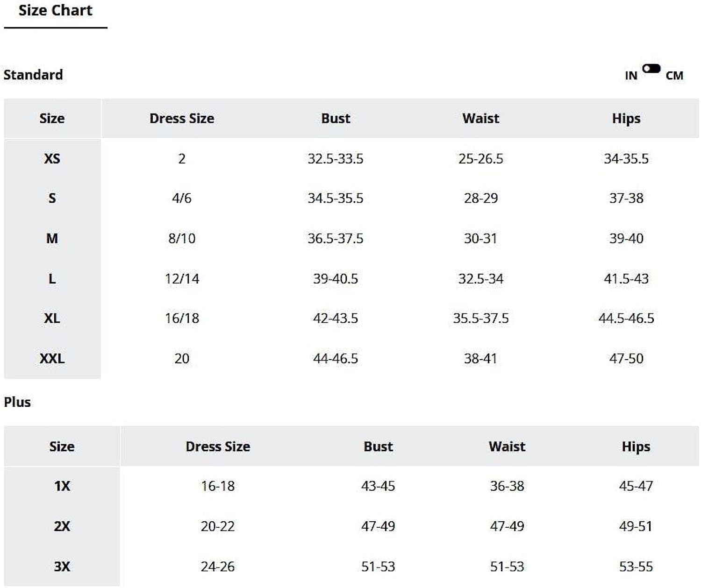Select the XXL size row header
The height and width of the screenshot is (588, 701).
click(x=52, y=359)
